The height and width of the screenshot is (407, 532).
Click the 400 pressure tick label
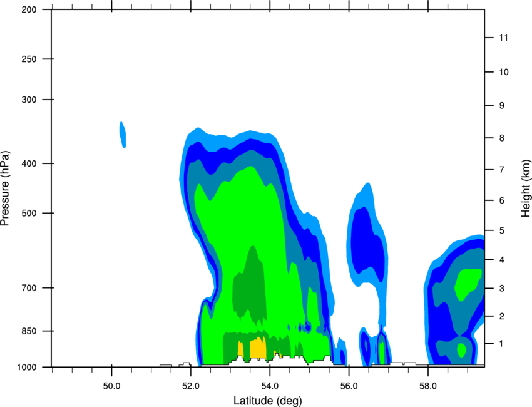coord(29,163)
